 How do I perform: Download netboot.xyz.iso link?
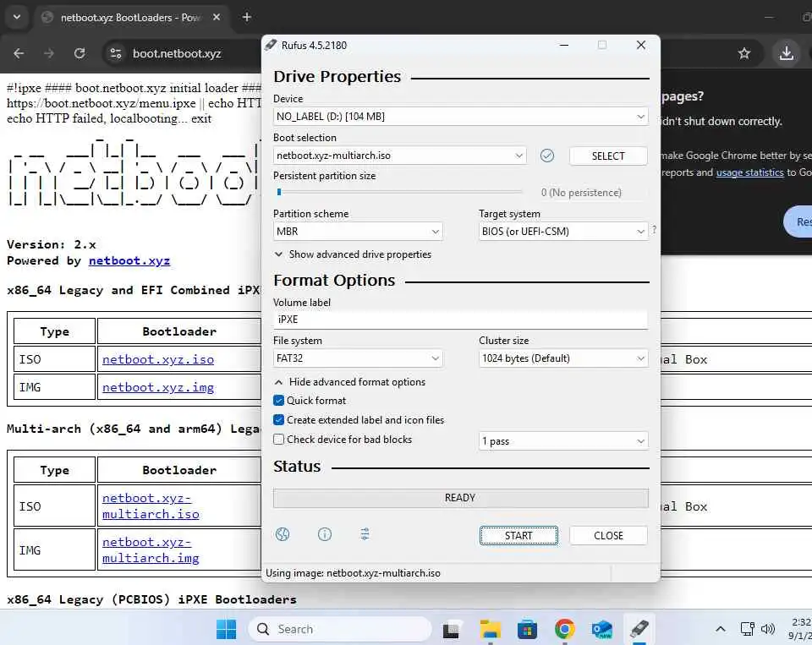(158, 359)
